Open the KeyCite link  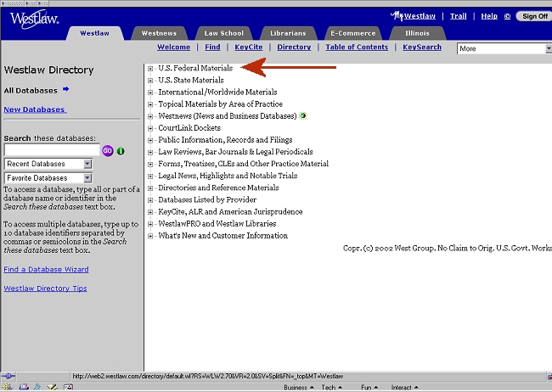tap(249, 48)
